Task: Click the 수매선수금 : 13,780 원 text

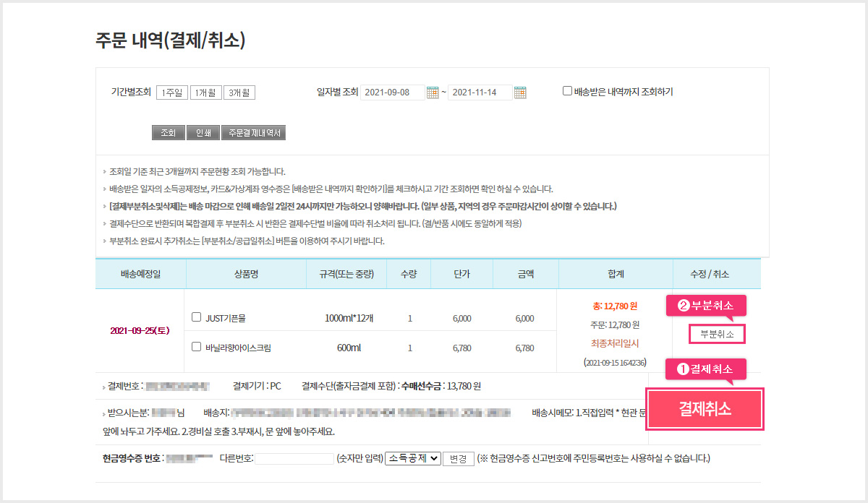Action: [441, 386]
